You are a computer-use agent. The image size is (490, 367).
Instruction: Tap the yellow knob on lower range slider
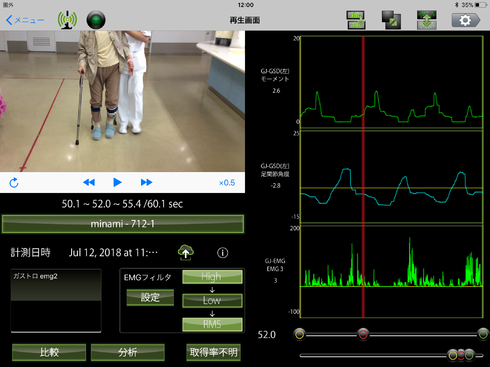453,355
